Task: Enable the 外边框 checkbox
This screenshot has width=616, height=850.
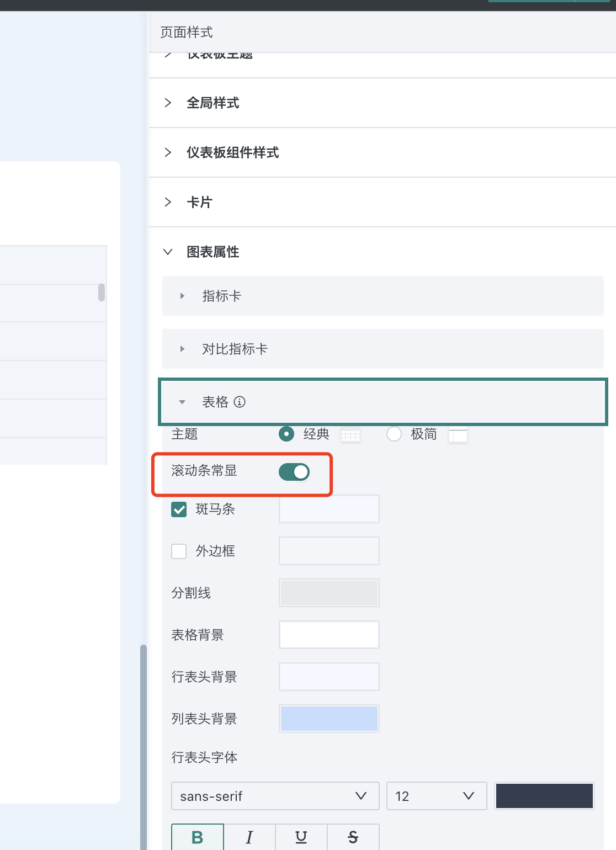Action: 179,551
